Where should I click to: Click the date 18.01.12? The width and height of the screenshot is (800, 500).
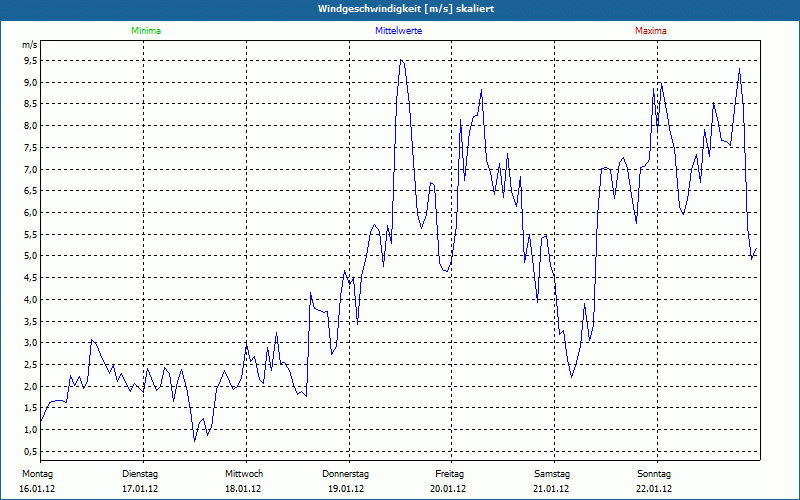click(x=243, y=489)
